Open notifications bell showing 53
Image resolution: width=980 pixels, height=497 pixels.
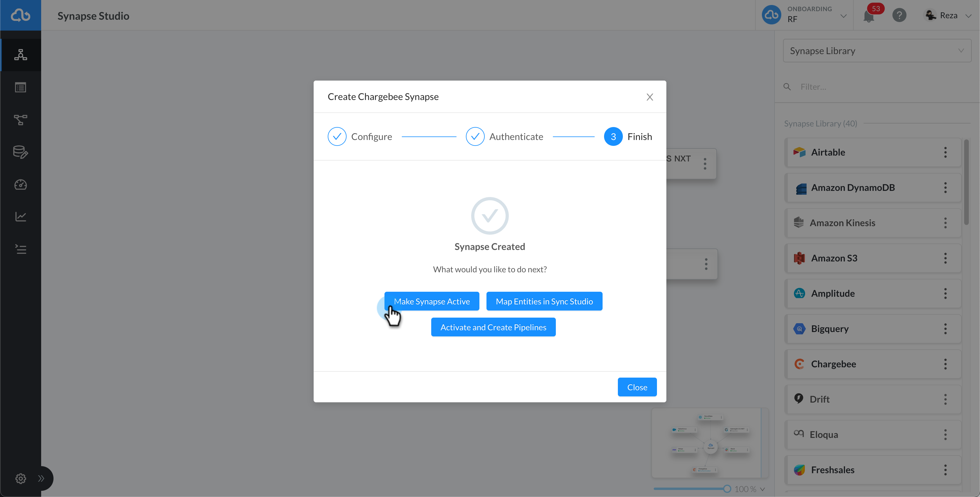(869, 16)
